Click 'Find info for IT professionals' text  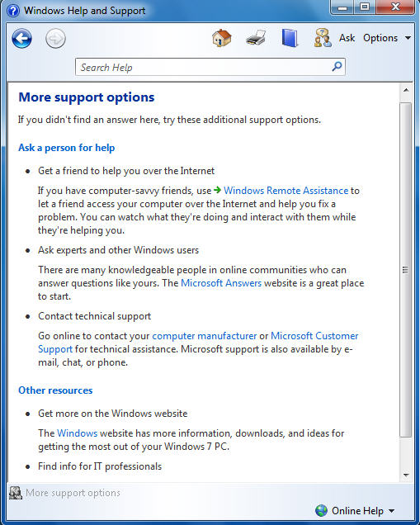tap(100, 466)
